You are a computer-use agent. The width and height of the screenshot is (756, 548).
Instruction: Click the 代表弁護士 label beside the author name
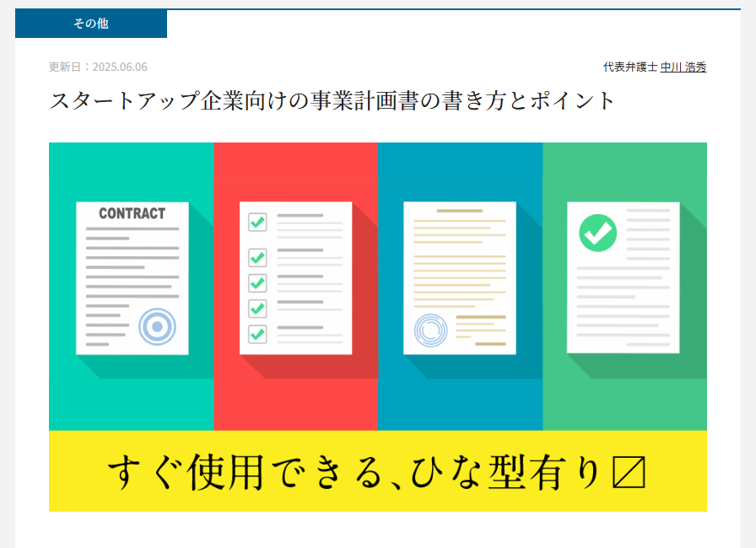[629, 67]
